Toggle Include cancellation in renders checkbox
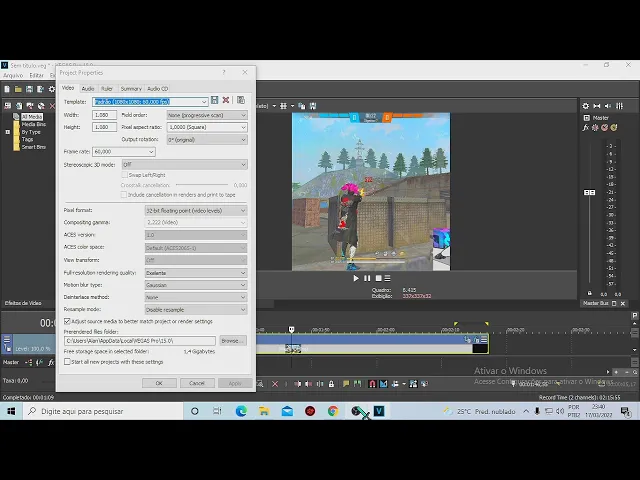 [x=124, y=195]
